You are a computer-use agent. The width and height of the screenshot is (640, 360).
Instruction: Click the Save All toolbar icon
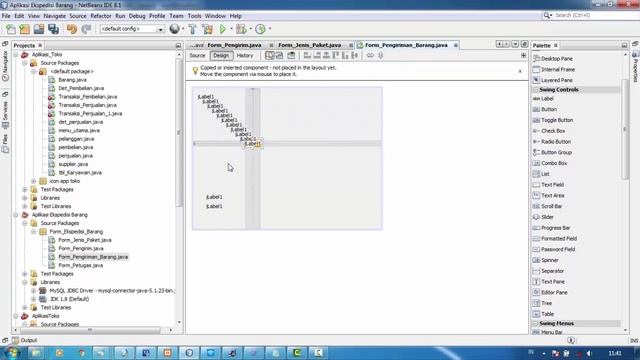point(53,29)
